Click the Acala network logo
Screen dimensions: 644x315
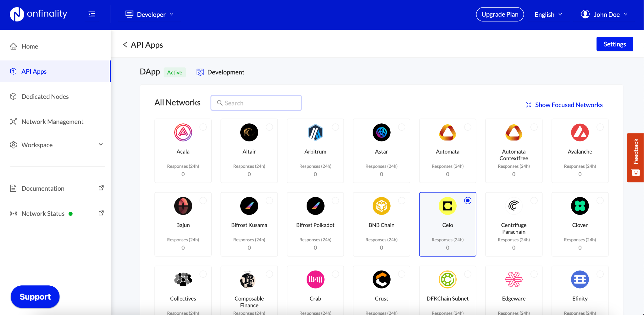[183, 132]
